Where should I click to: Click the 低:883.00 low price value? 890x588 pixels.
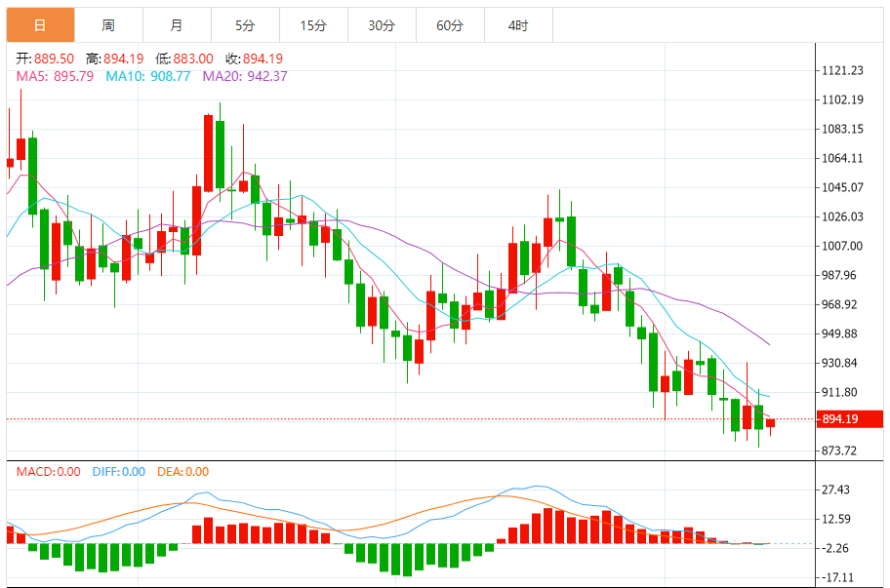[x=184, y=59]
